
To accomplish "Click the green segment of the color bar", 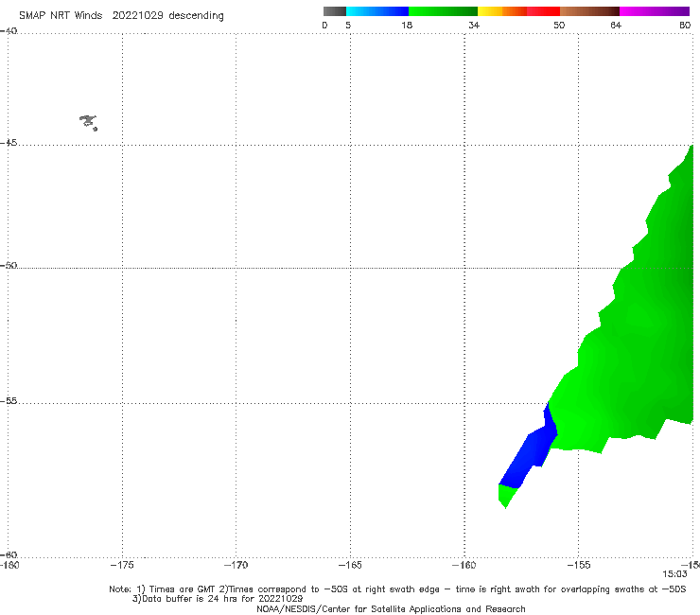I will (x=443, y=11).
